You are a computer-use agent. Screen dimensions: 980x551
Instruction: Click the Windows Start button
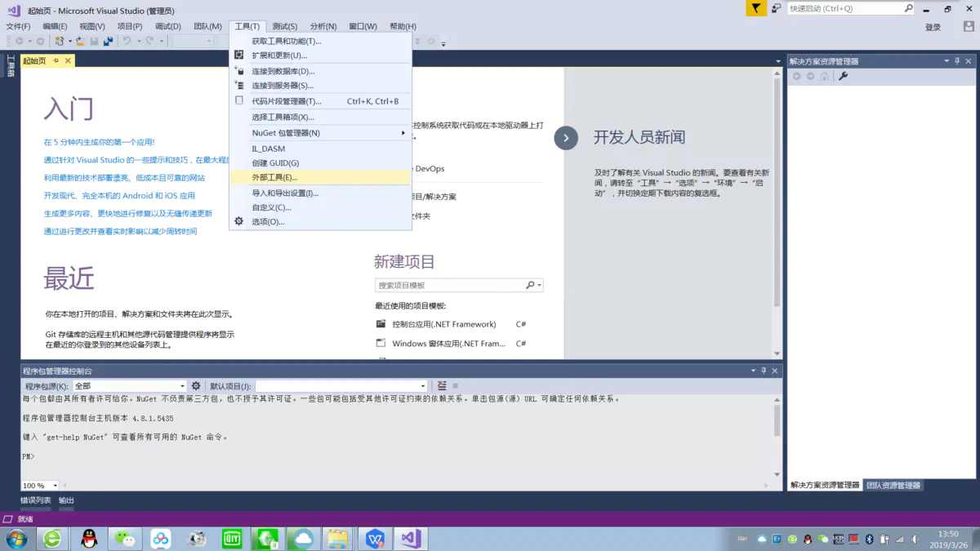tap(16, 539)
